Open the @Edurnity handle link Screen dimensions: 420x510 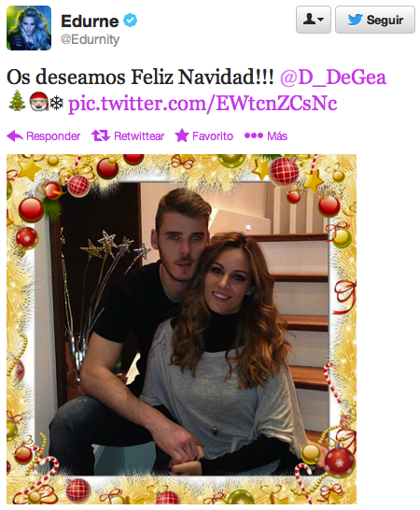tap(90, 39)
